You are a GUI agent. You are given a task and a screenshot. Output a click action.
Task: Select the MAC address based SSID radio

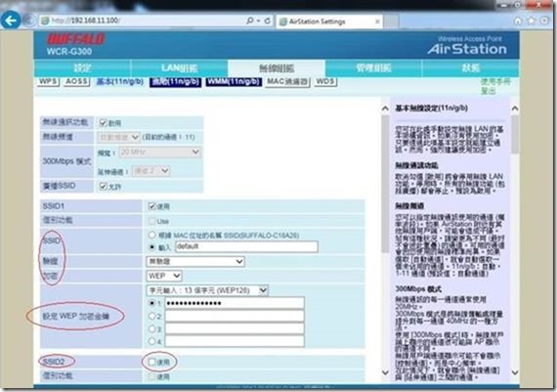coord(152,235)
